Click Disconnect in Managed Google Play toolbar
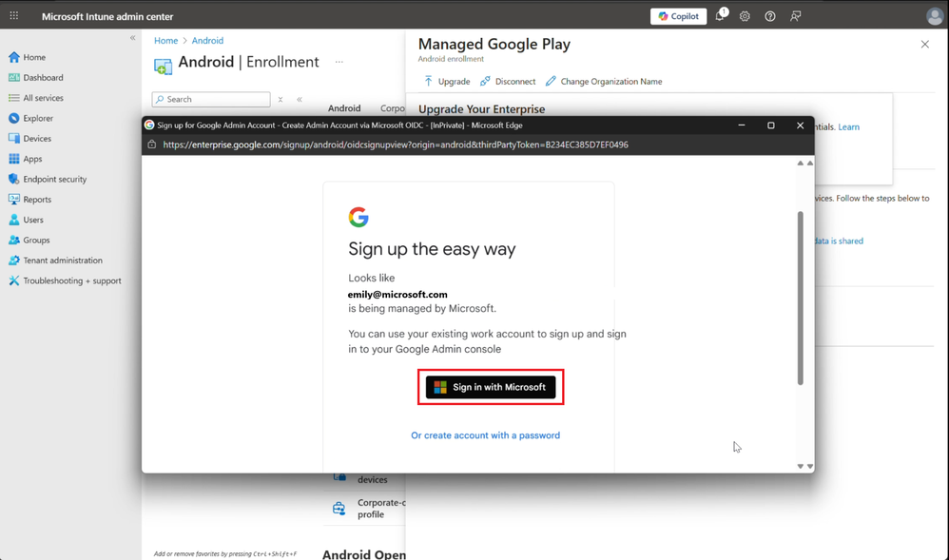Screen dimensions: 949x560 click(x=508, y=81)
